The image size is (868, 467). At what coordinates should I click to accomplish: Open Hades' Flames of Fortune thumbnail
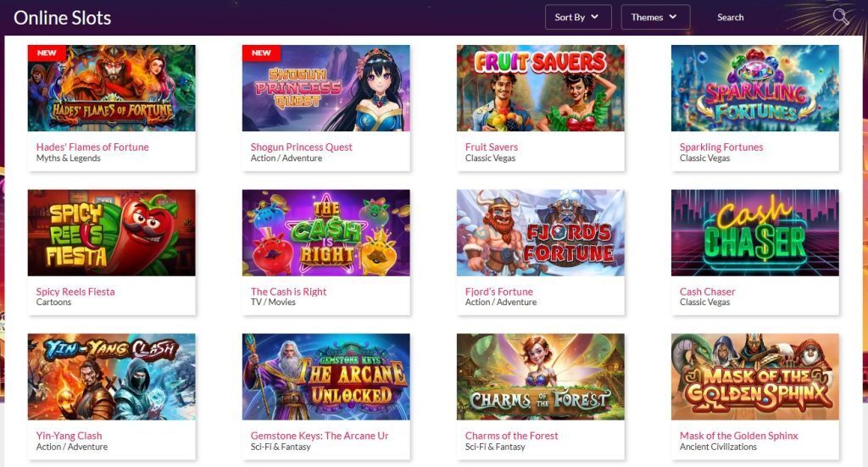111,88
